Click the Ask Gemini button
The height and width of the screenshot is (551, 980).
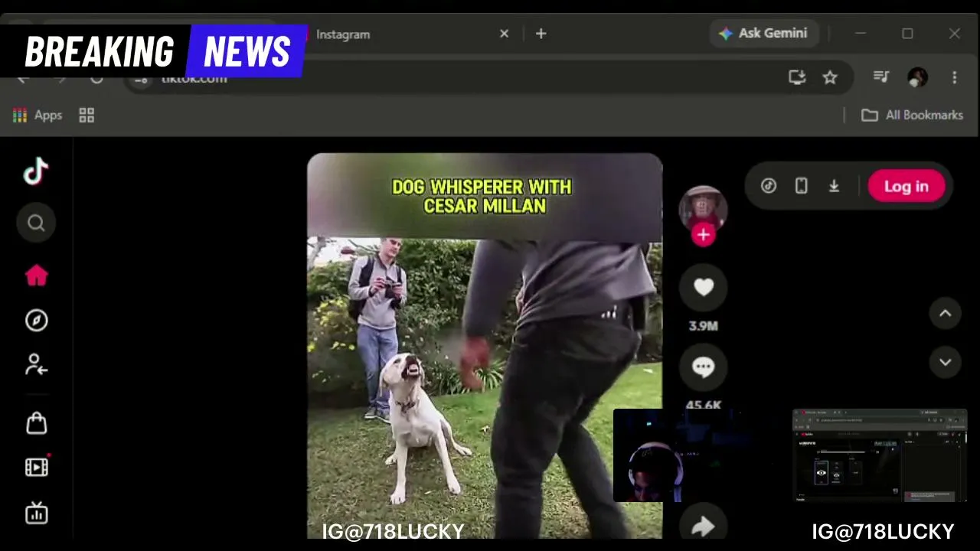coord(763,34)
